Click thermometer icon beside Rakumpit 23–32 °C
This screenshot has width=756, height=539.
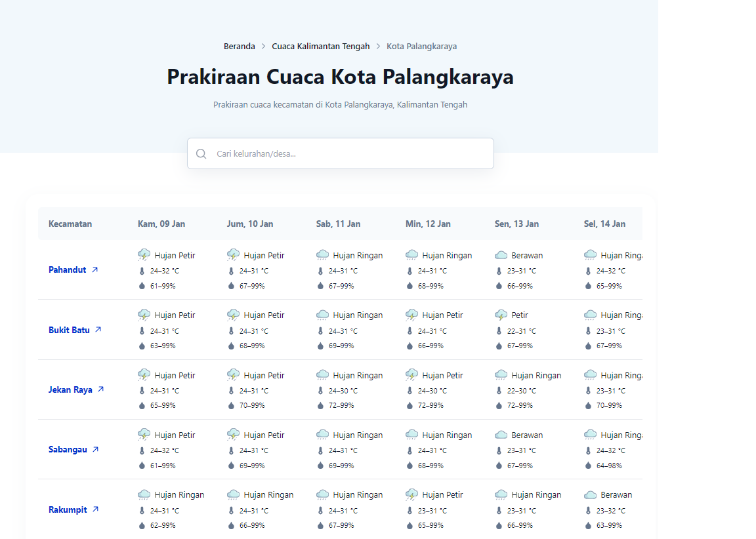(588, 511)
